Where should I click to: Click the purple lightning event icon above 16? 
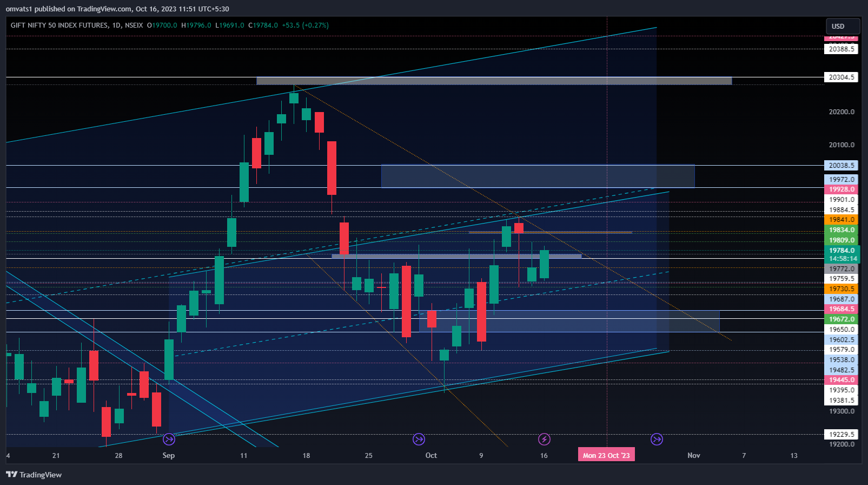click(x=544, y=439)
